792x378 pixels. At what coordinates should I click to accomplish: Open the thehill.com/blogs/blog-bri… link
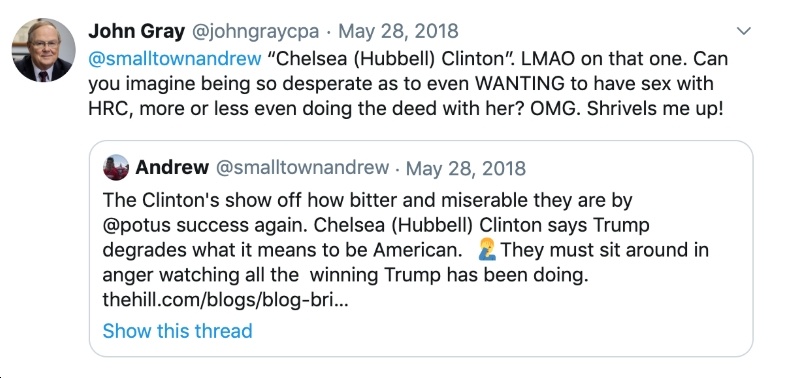pyautogui.click(x=225, y=301)
